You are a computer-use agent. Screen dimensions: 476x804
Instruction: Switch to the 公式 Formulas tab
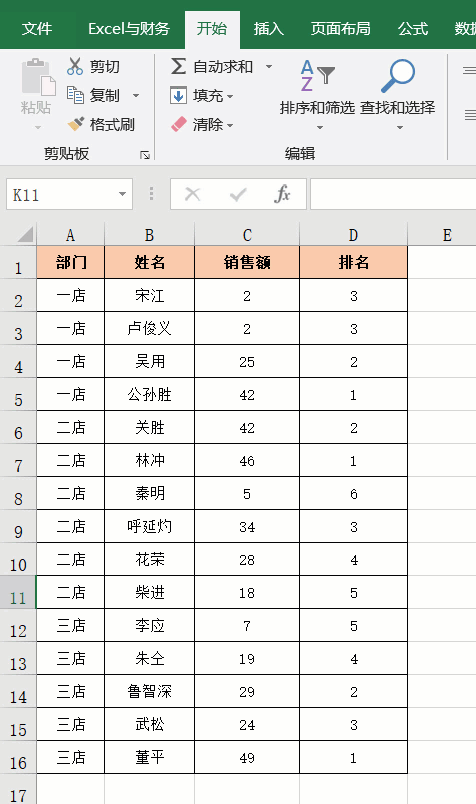[413, 29]
